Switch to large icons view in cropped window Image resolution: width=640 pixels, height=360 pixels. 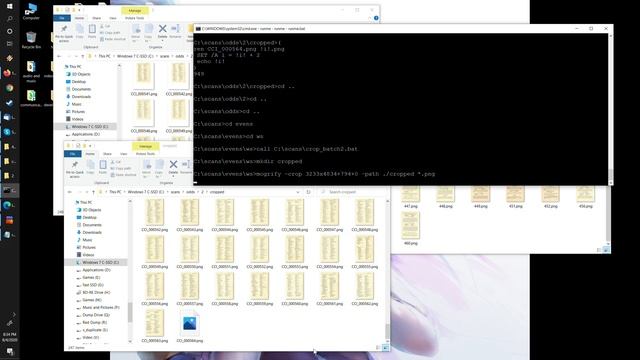(x=385, y=347)
